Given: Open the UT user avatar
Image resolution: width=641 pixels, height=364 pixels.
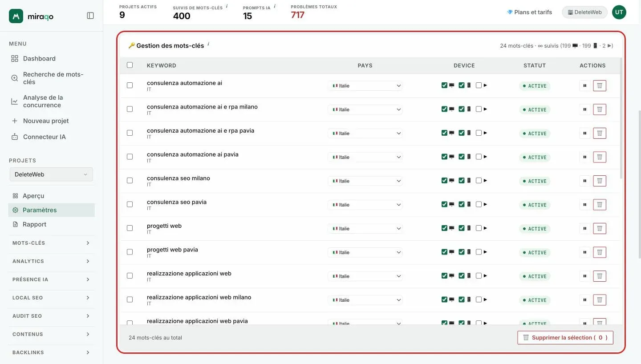Looking at the screenshot, I should (619, 12).
